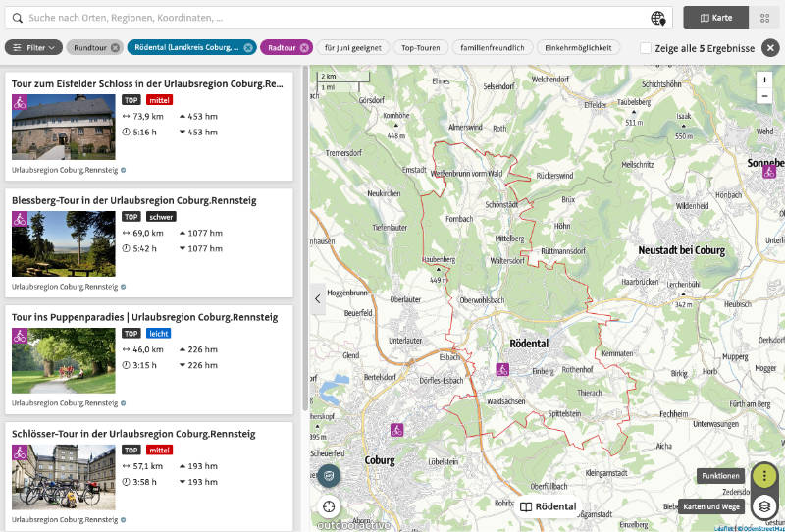Enable Zeige alle 5 Ergebnisse checkbox
785x532 pixels.
[645, 47]
